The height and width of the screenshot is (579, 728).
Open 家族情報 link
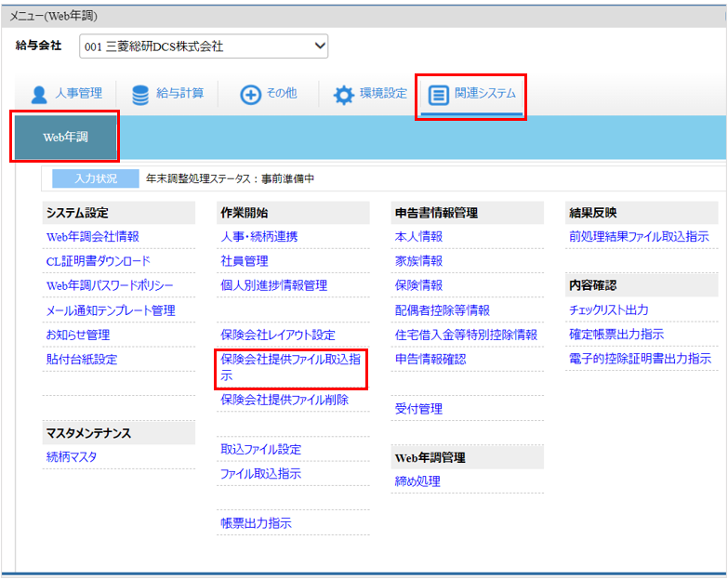pos(418,261)
